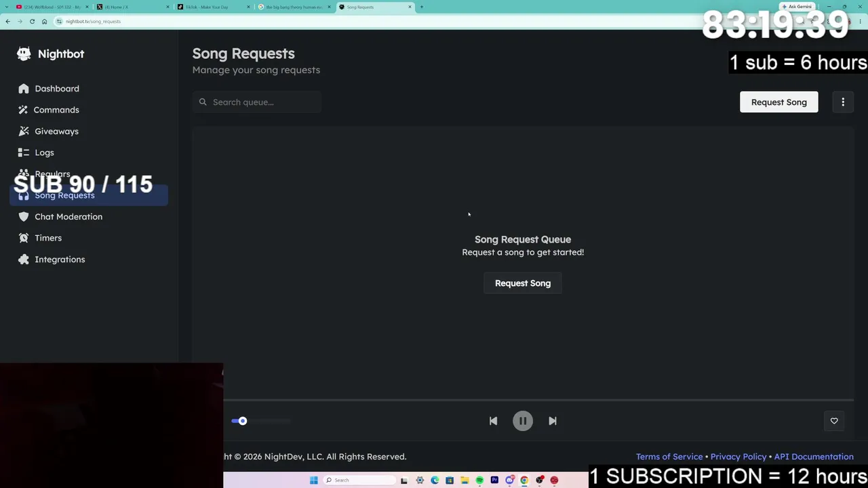The image size is (868, 488).
Task: Click the Commands wand icon
Action: pos(24,110)
